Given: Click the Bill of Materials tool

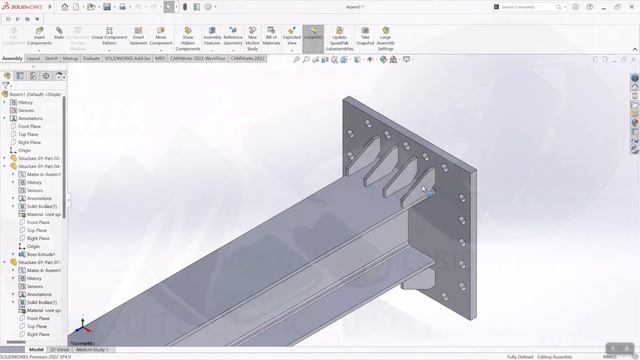Looking at the screenshot, I should [x=271, y=37].
